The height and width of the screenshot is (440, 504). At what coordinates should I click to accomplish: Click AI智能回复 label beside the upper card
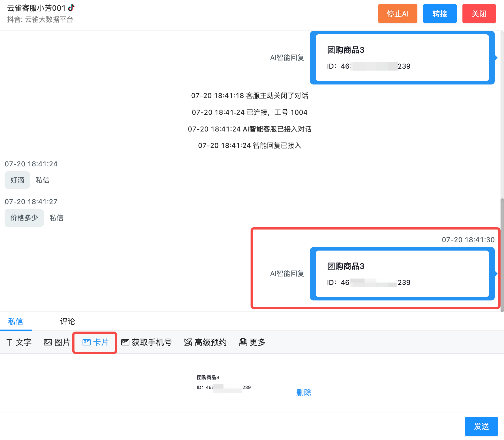tap(287, 58)
